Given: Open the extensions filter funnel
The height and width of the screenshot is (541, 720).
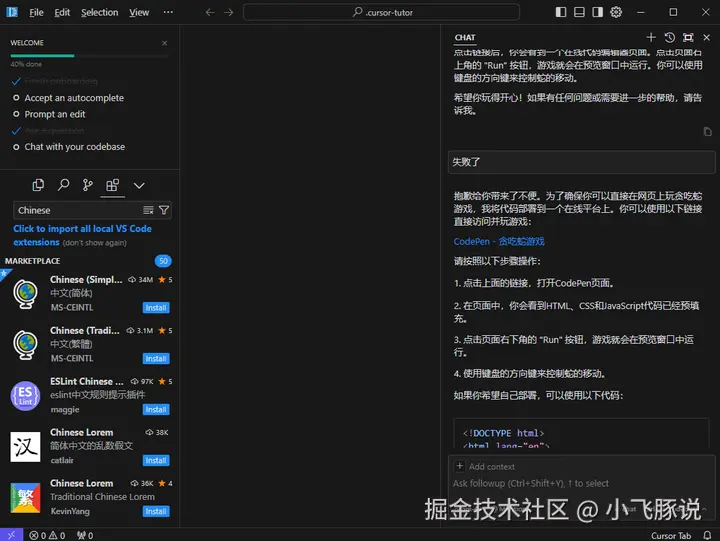Looking at the screenshot, I should [163, 210].
